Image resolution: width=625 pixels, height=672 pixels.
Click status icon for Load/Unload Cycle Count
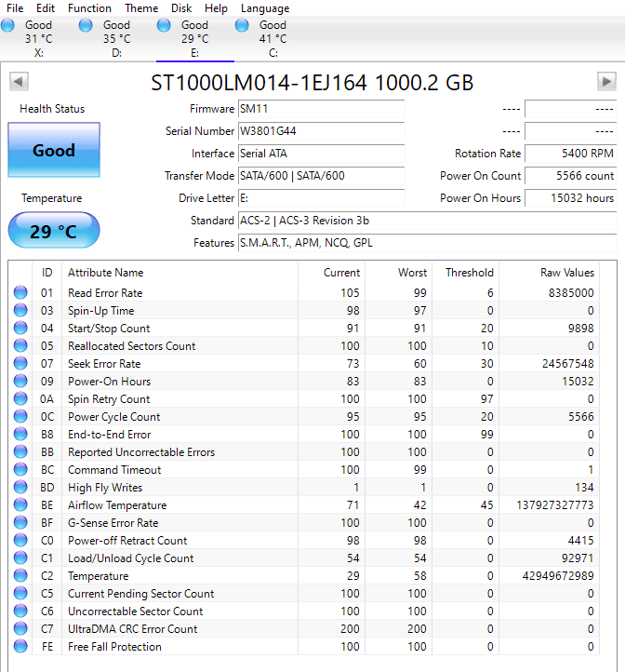pos(20,558)
